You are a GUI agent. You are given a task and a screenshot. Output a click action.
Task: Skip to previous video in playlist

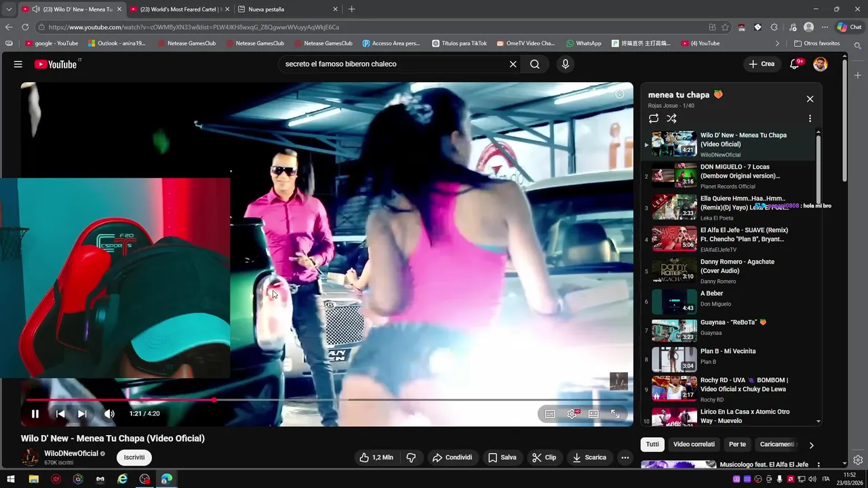point(60,413)
